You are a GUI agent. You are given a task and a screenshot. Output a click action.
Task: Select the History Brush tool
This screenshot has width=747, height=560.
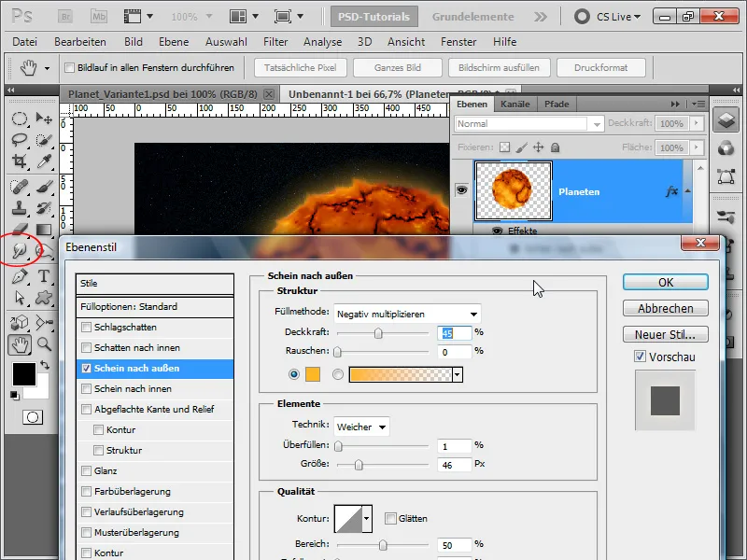tap(44, 208)
